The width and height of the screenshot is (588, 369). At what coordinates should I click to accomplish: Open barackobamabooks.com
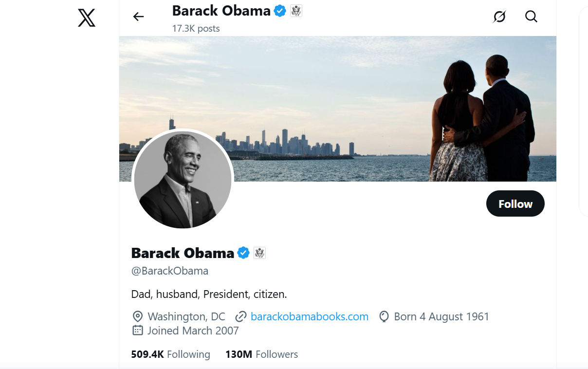310,316
